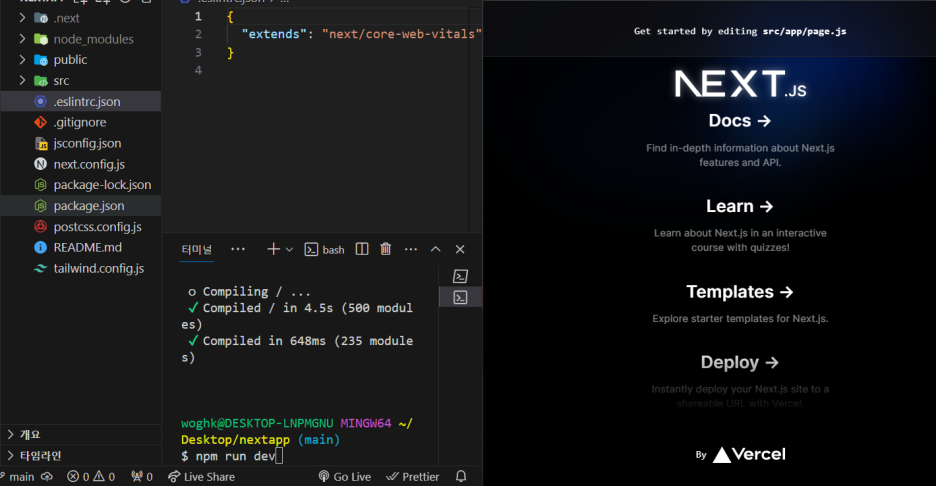Open the .gitignore file
936x486 pixels.
[81, 122]
